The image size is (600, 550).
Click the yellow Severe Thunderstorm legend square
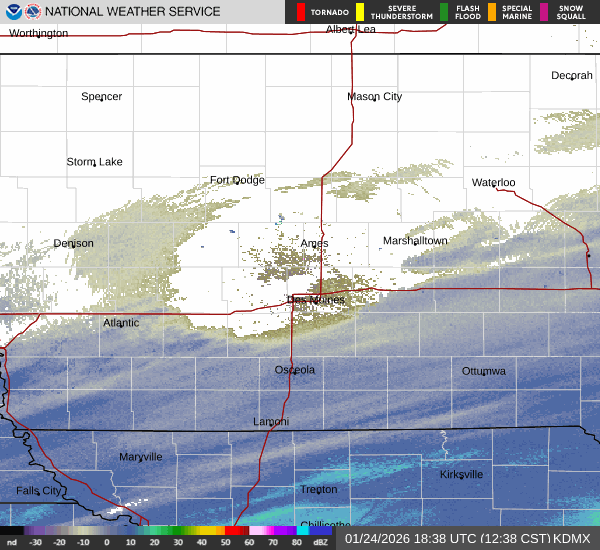(359, 12)
